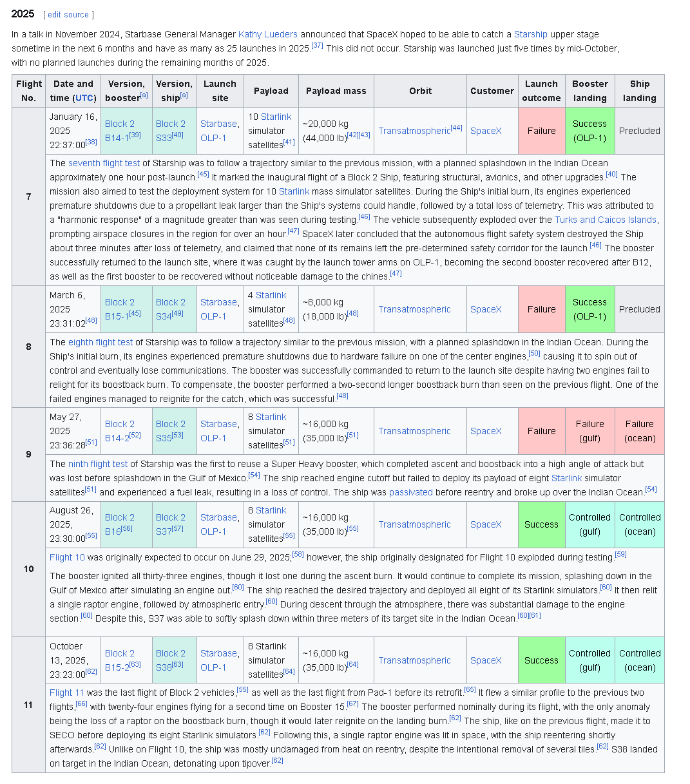
Task: Open citation [59] after 'exploded during testing'
Action: tap(620, 555)
